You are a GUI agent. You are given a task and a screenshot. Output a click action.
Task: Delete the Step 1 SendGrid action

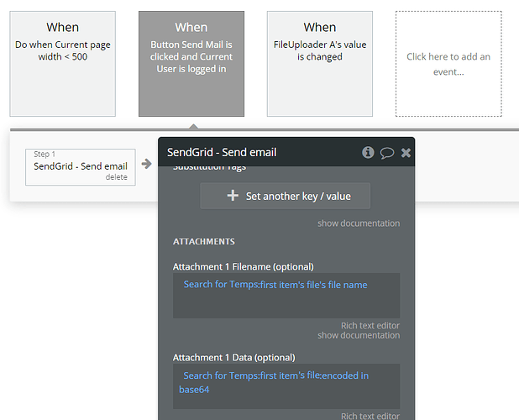coord(116,177)
